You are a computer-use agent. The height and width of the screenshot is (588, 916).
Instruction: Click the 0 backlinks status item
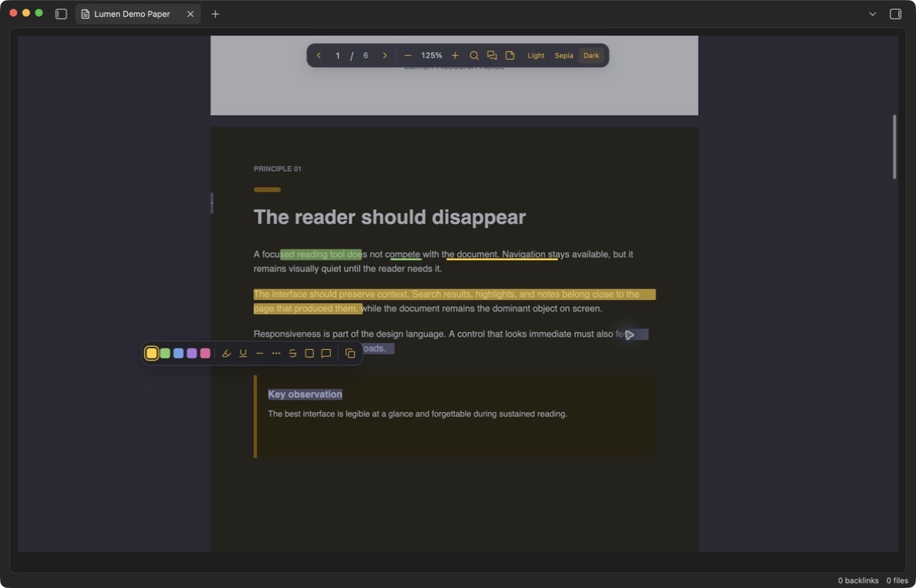tap(858, 580)
